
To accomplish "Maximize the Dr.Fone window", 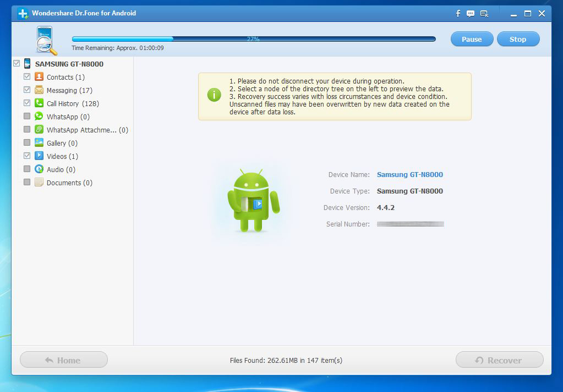I will [528, 14].
